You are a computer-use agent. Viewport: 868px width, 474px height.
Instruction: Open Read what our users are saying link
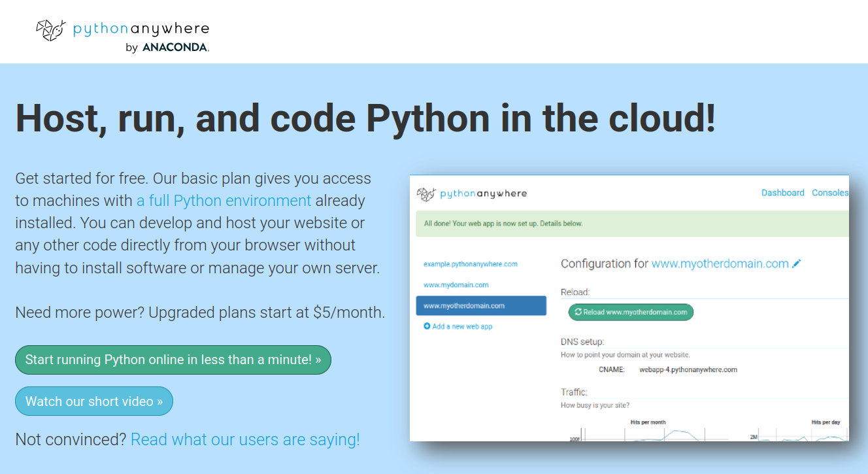(244, 439)
